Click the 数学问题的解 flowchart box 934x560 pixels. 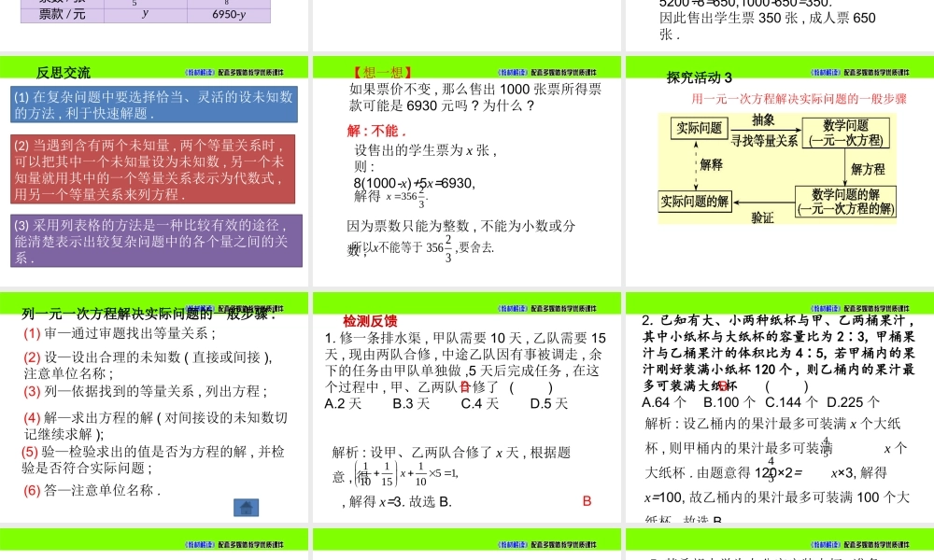(845, 202)
